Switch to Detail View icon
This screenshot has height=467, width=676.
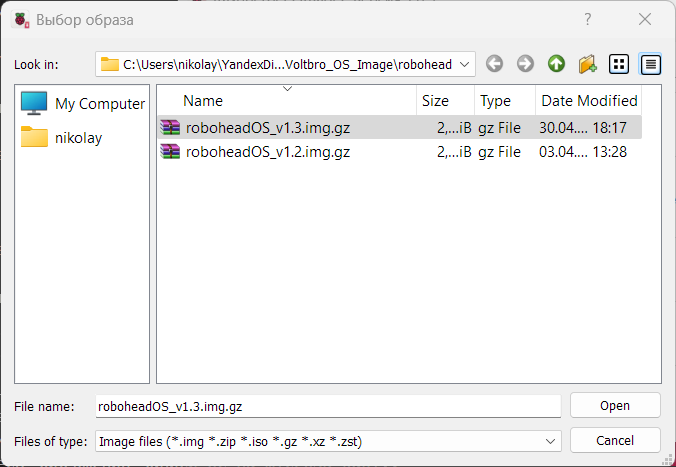coord(651,64)
